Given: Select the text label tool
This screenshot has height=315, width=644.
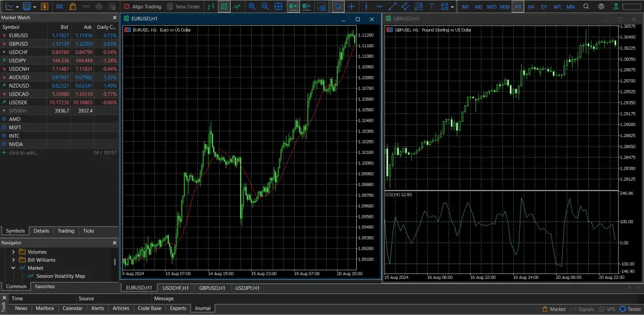Looking at the screenshot, I should 432,7.
